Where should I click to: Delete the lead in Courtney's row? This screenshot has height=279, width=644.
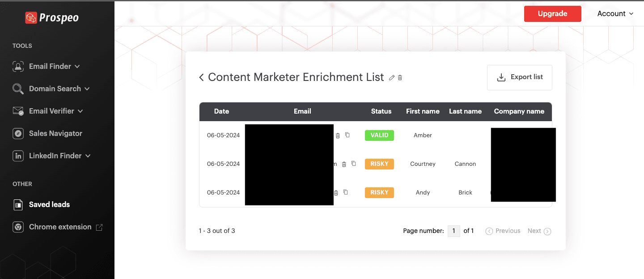(x=344, y=164)
